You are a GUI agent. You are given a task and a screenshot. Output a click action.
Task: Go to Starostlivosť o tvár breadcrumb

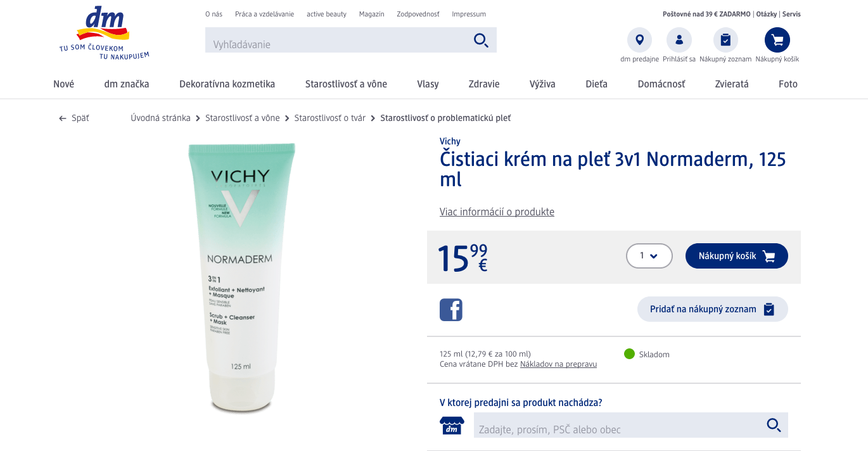click(x=329, y=118)
